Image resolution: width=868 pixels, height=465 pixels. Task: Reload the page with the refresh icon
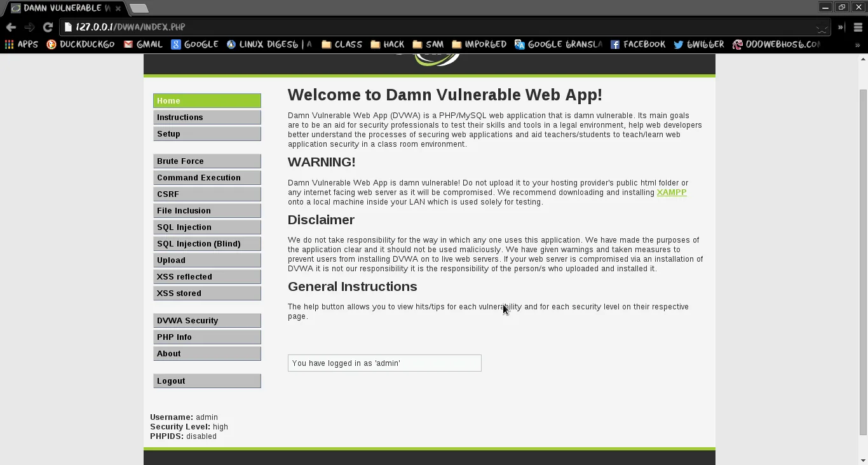(48, 27)
